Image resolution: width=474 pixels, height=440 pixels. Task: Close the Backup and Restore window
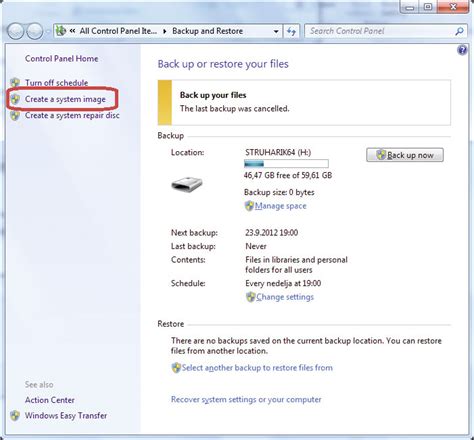click(453, 7)
